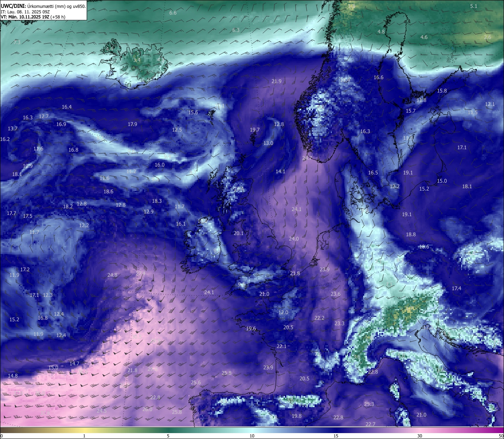The image size is (504, 439).
Task: Click the 18.6 value in the Atlantic
Action: (108, 192)
